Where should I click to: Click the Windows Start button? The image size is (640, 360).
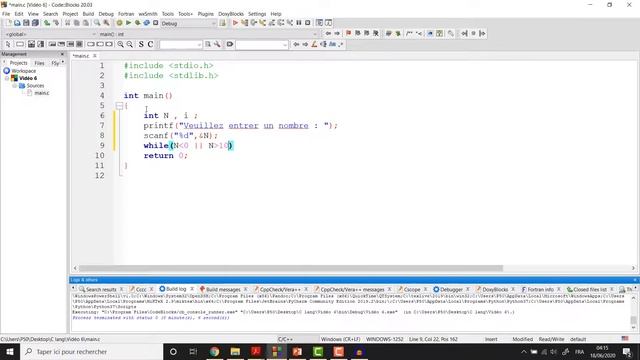pos(10,351)
